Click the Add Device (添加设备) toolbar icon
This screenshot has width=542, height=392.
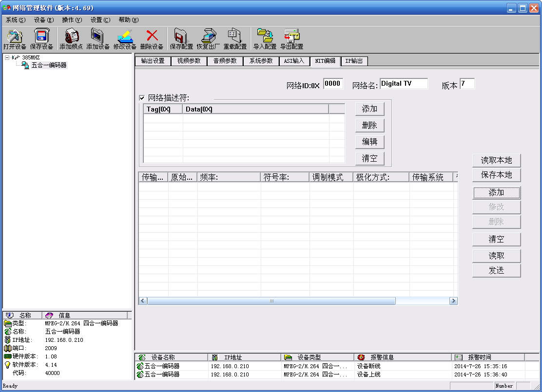tap(98, 36)
